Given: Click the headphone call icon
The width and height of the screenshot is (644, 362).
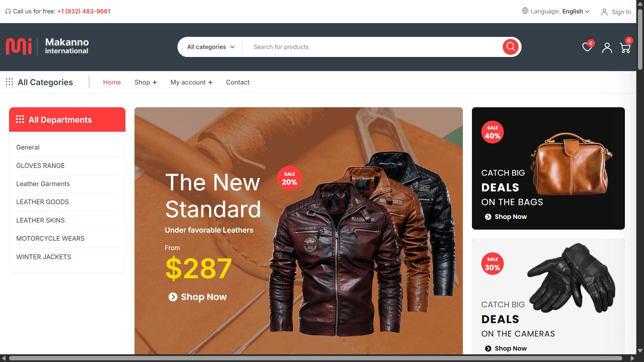Looking at the screenshot, I should [x=8, y=11].
